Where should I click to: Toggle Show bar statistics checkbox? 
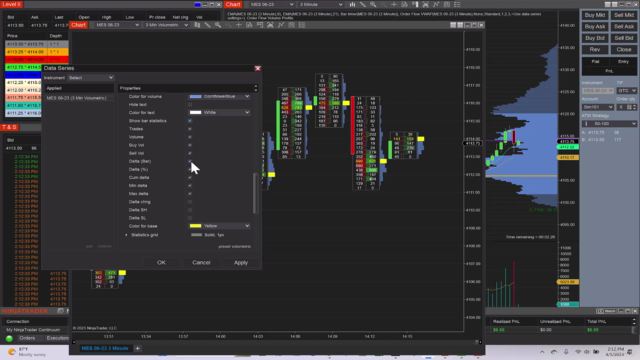click(190, 121)
